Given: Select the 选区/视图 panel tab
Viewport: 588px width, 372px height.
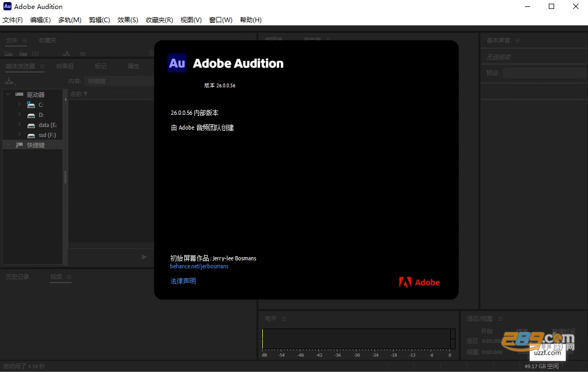Looking at the screenshot, I should (479, 319).
